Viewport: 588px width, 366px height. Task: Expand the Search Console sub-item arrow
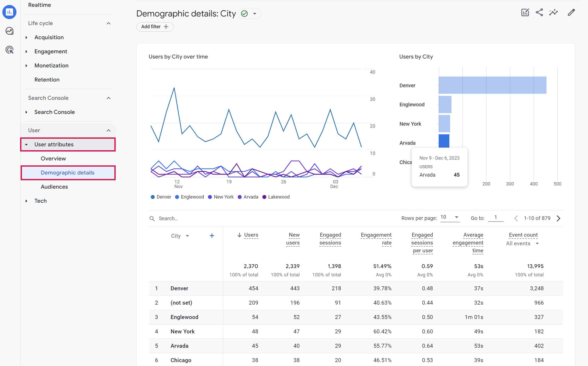pos(26,112)
